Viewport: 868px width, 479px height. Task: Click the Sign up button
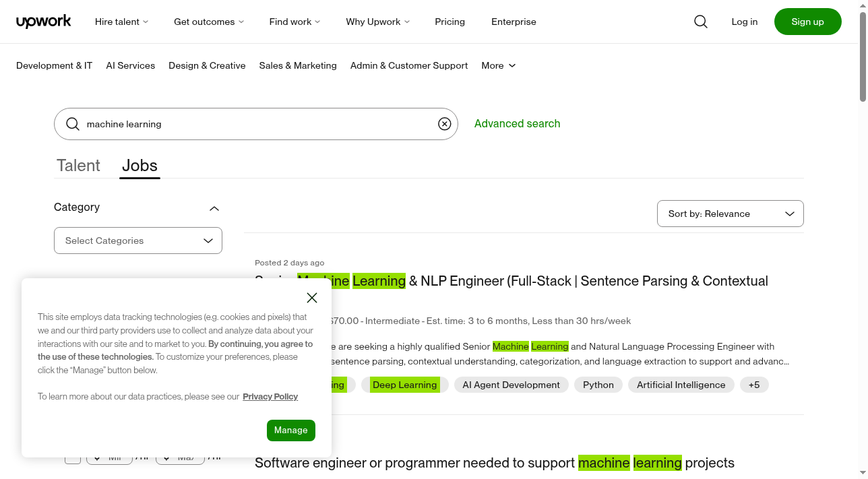click(808, 22)
